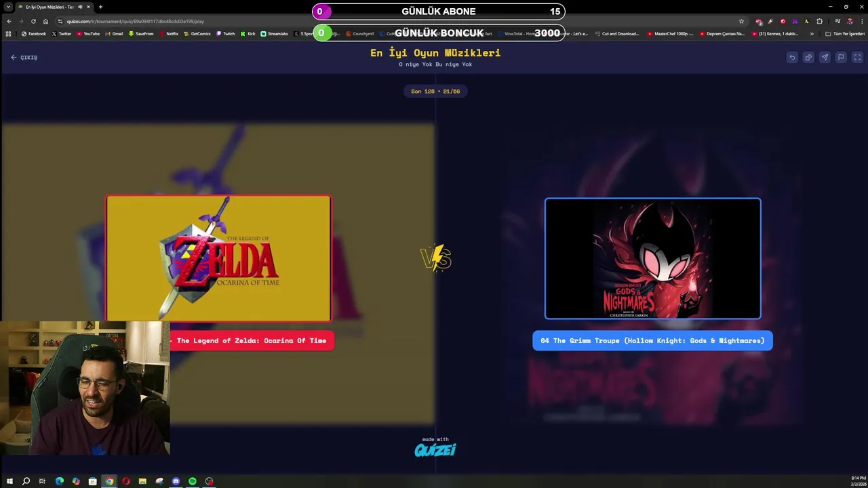
Task: Open the Kick bookmark
Action: pyautogui.click(x=248, y=33)
